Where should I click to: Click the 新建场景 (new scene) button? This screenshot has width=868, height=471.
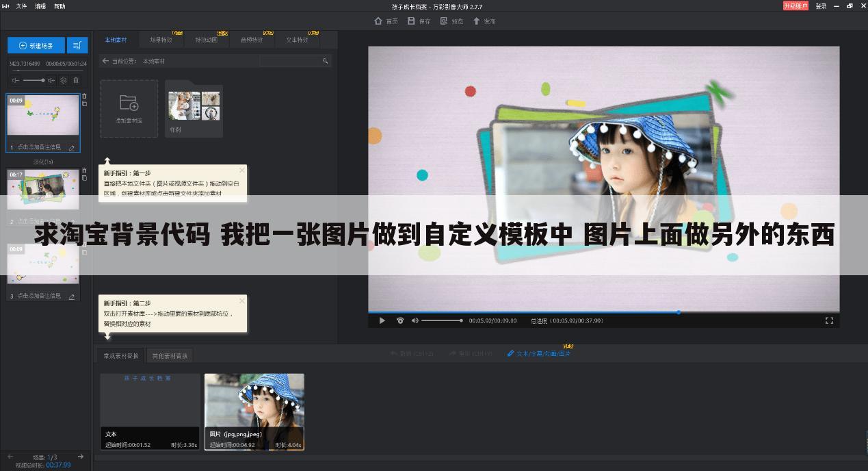[36, 45]
